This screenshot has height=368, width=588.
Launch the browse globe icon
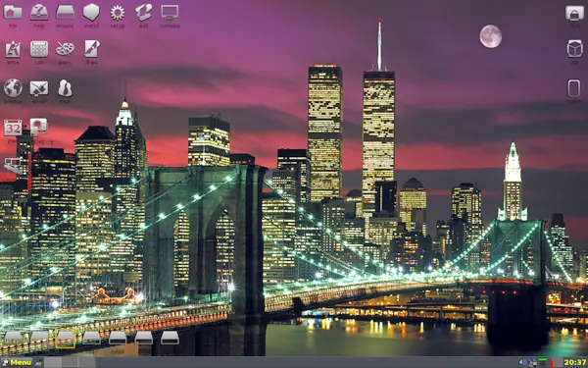[x=13, y=88]
